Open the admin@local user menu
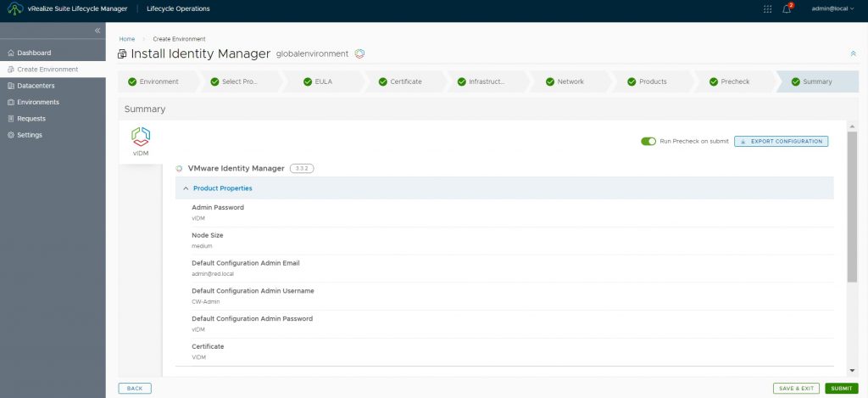Screen dimensions: 868x398 pos(832,8)
